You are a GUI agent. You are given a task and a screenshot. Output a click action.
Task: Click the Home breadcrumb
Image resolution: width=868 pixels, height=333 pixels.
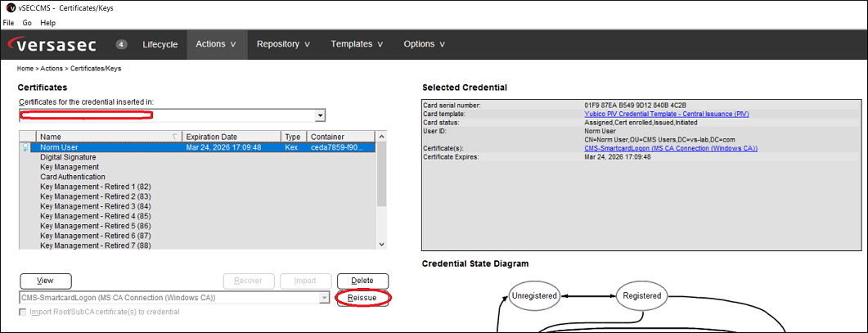(x=25, y=69)
